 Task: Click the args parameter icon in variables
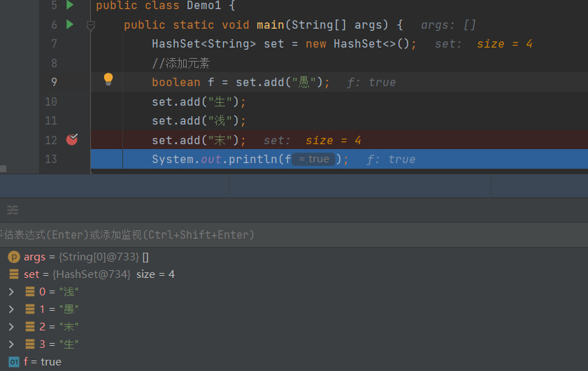pyautogui.click(x=14, y=257)
